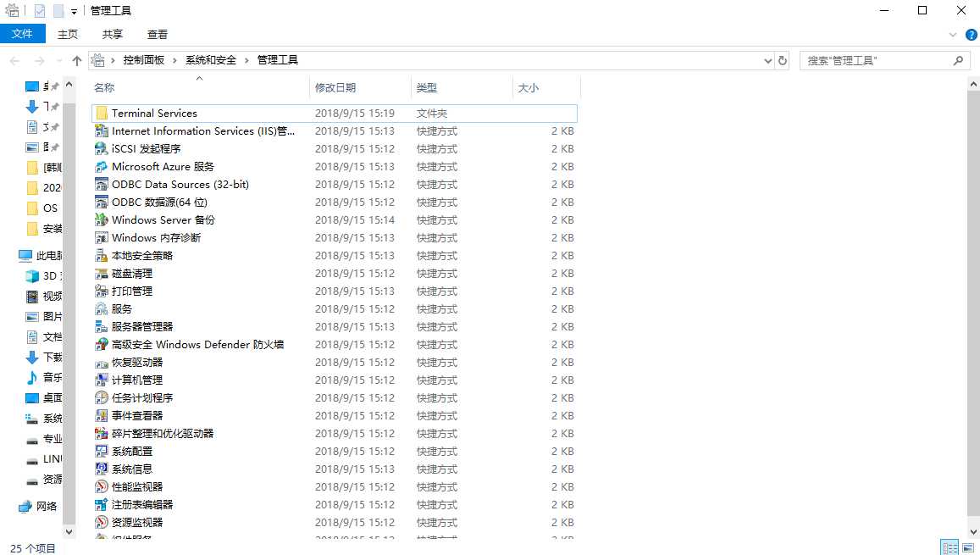Viewport: 980px width, 555px height.
Task: Click 系统和安全 in the address breadcrumb
Action: (211, 60)
